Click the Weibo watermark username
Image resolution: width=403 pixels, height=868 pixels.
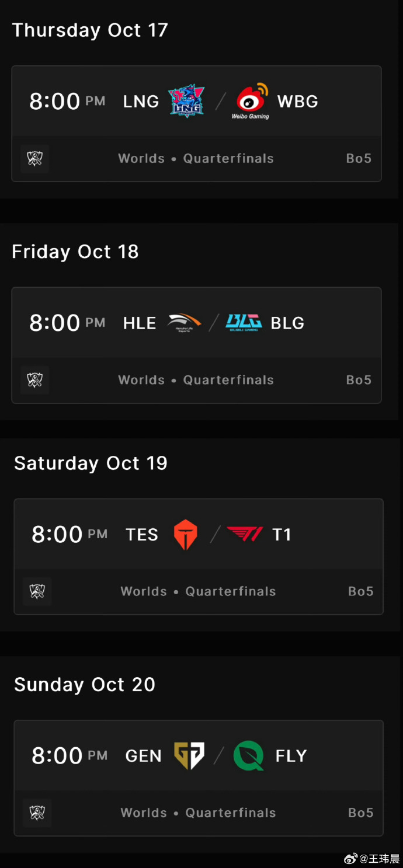pyautogui.click(x=379, y=859)
